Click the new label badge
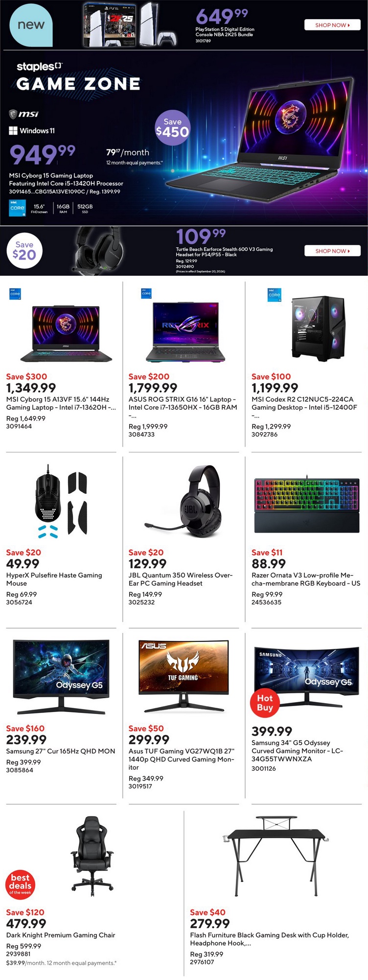 31,25
